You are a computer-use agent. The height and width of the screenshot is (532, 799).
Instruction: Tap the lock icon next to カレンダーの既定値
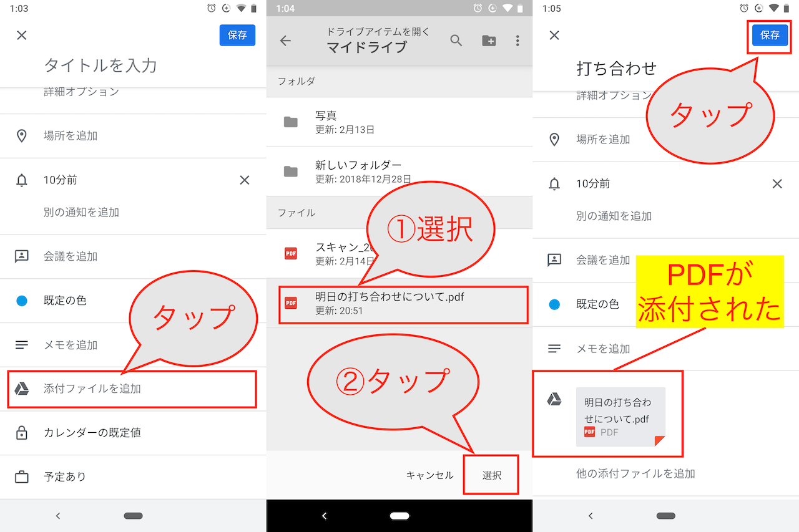click(x=22, y=433)
